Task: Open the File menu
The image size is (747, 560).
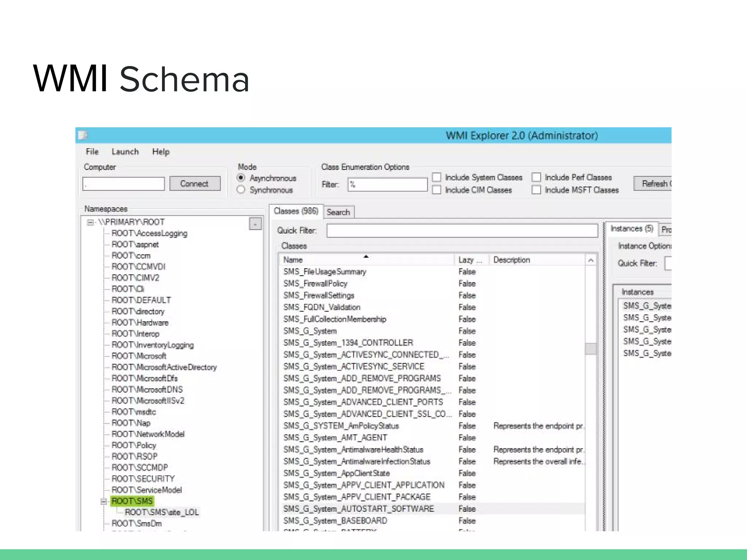Action: 92,152
